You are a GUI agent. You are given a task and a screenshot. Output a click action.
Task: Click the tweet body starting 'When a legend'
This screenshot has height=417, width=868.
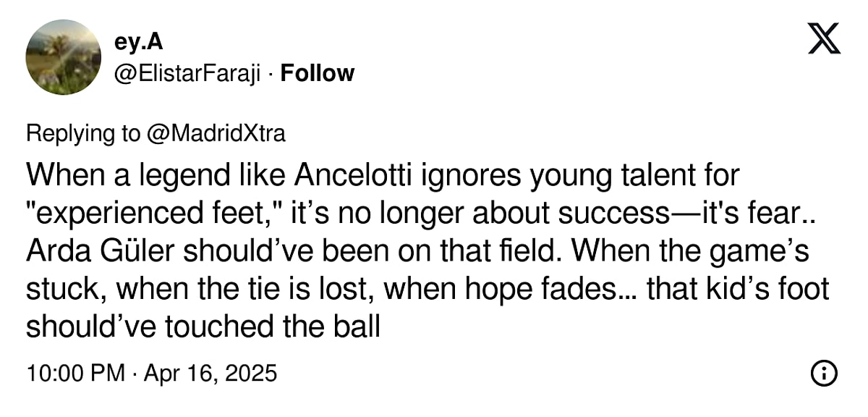[x=427, y=251]
